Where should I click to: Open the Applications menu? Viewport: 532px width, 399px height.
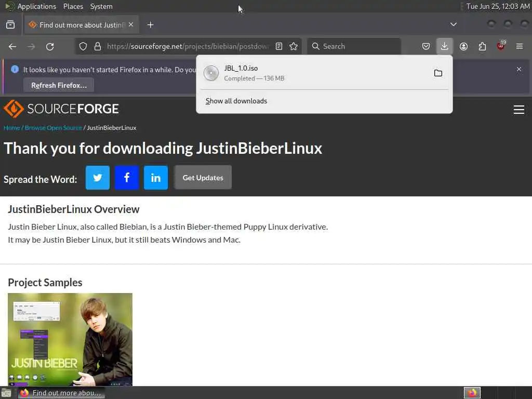[x=37, y=6]
